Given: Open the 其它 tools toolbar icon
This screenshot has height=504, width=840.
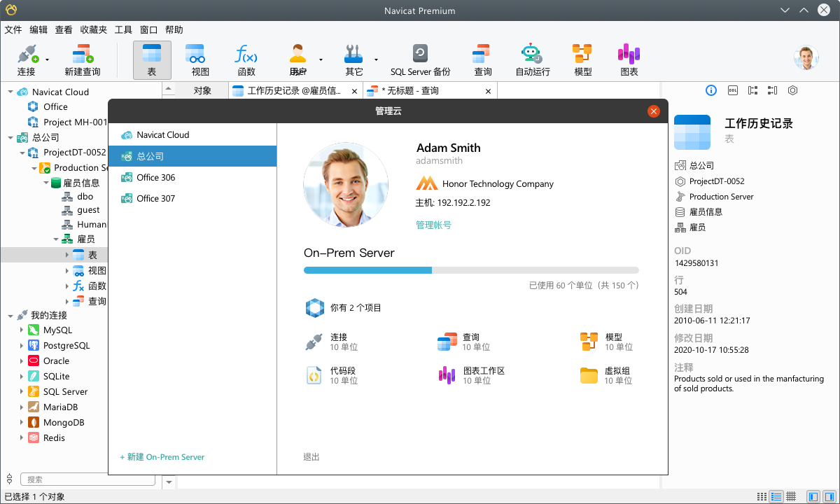Looking at the screenshot, I should point(353,55).
